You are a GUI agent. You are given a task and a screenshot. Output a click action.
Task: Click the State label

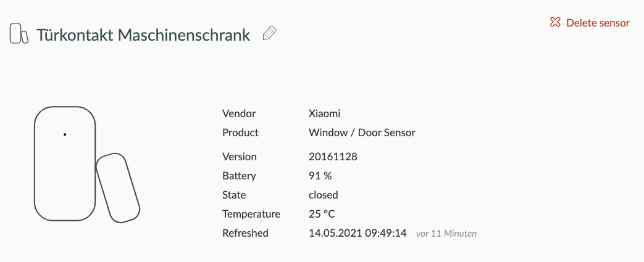(234, 195)
